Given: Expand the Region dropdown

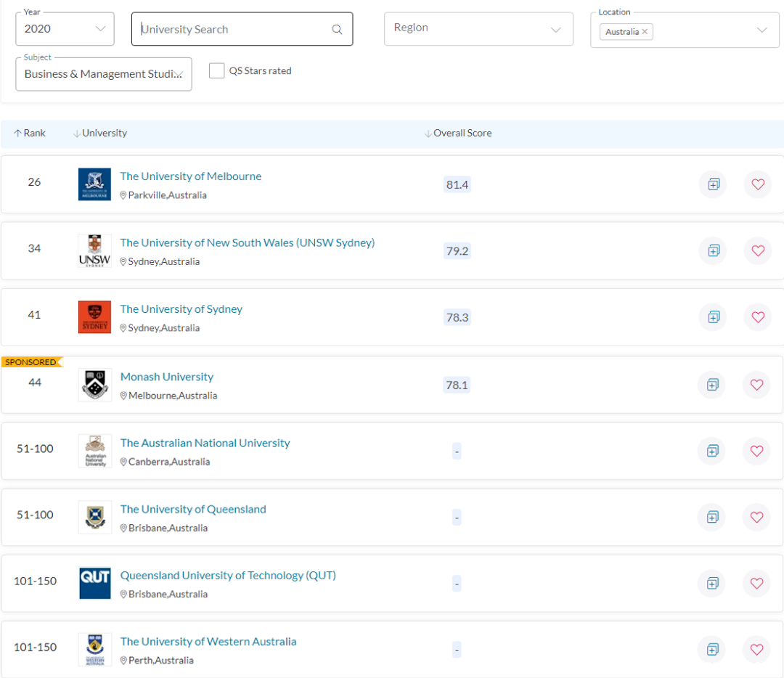Looking at the screenshot, I should (x=478, y=29).
